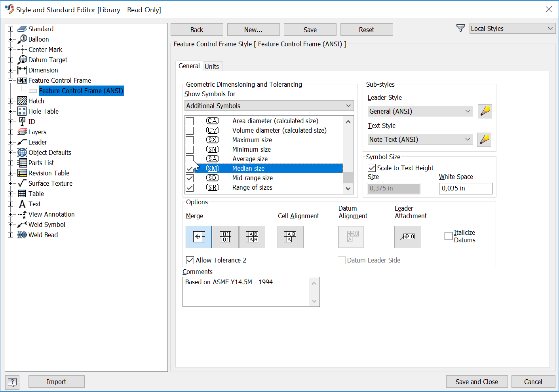The height and width of the screenshot is (392, 559).
Task: Select the Weld Symbol icon in the sidebar
Action: pyautogui.click(x=22, y=224)
